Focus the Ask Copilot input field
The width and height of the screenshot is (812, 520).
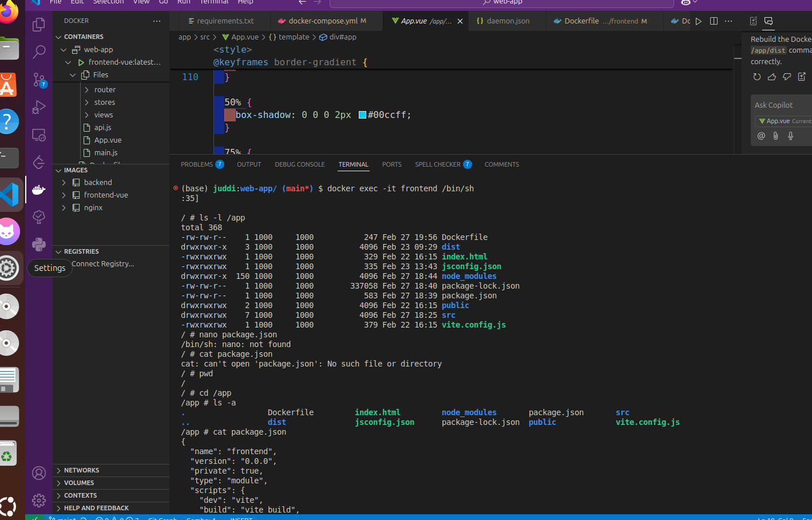coord(782,105)
